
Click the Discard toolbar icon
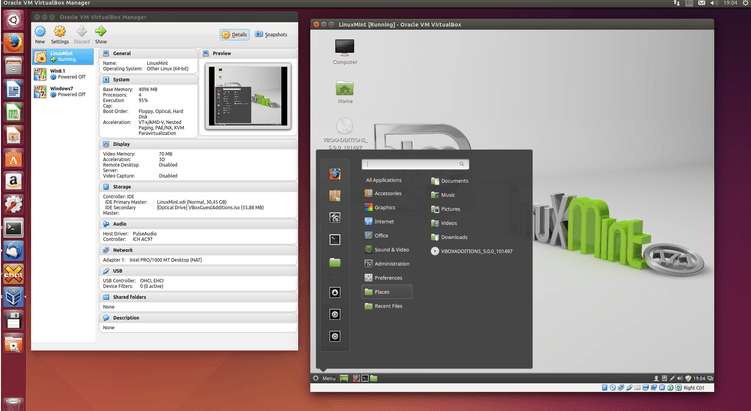(81, 32)
